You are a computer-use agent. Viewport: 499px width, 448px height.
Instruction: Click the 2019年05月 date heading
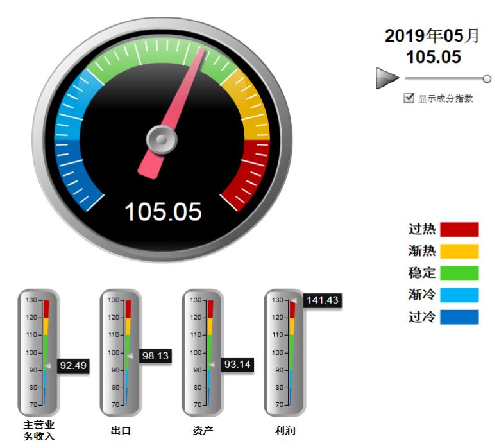(432, 36)
